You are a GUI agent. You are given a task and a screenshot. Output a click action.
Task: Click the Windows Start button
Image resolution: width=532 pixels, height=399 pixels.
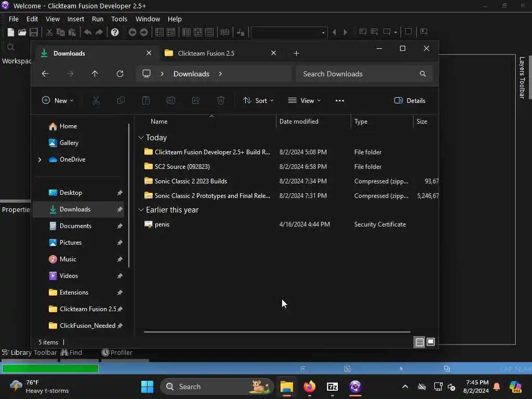147,387
